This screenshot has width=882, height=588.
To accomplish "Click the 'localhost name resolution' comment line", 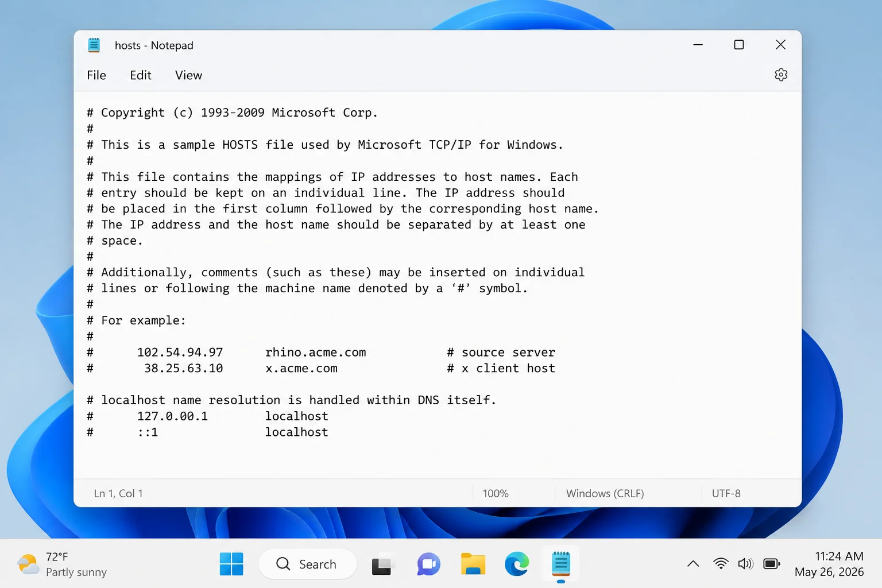I will 292,400.
